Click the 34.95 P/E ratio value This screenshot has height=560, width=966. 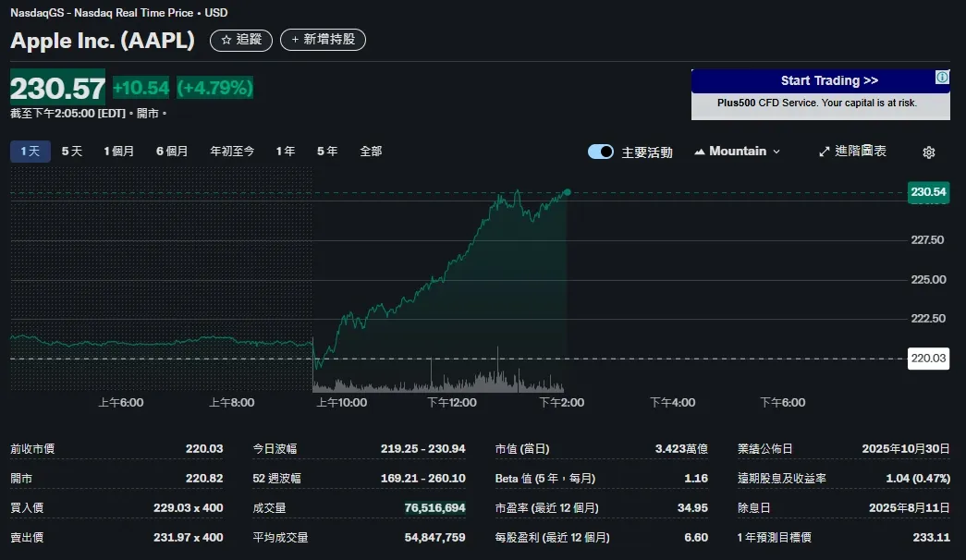click(692, 508)
